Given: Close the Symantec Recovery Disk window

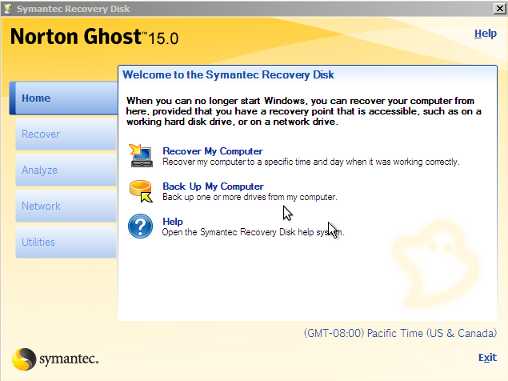Looking at the screenshot, I should pyautogui.click(x=500, y=8).
